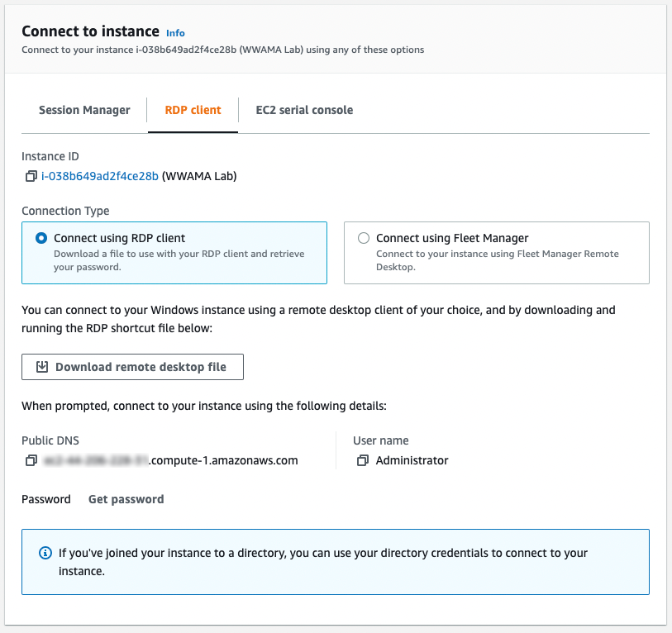
Task: Click the directory credentials notice text
Action: tap(322, 562)
